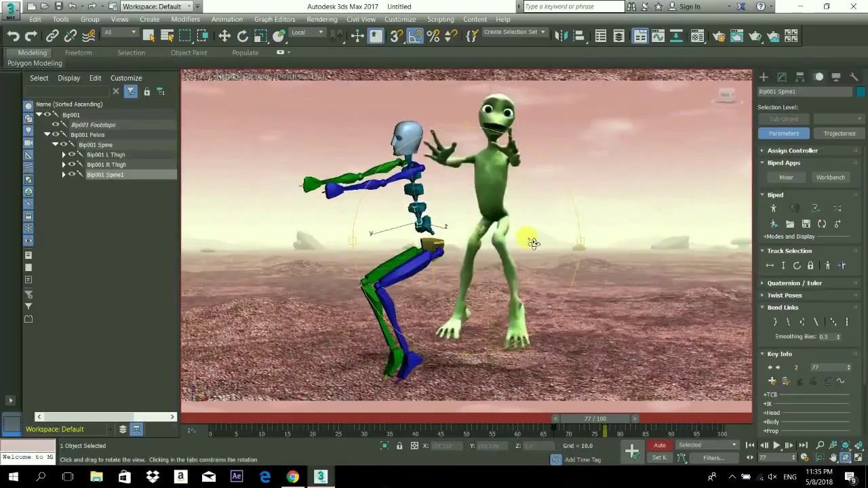Toggle Auto Key mode

(x=660, y=445)
